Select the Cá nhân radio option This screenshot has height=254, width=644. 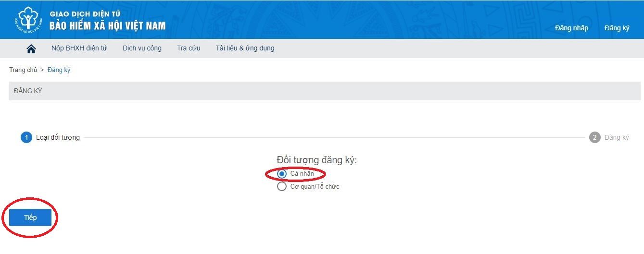[282, 174]
